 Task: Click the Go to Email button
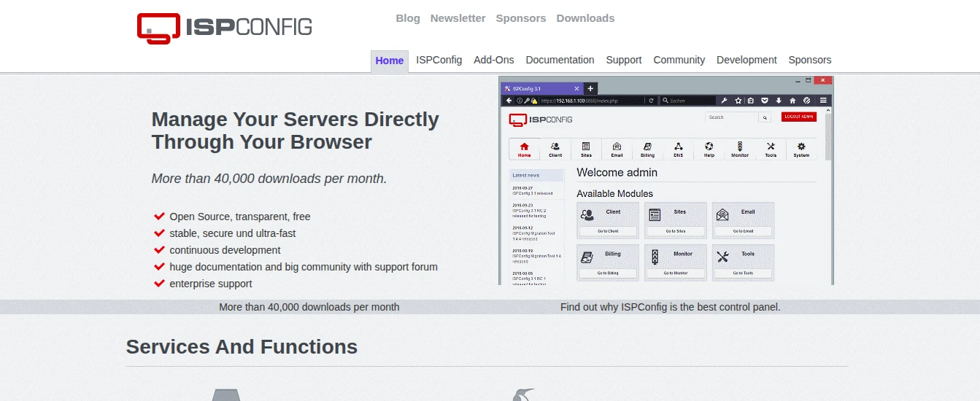coord(743,231)
